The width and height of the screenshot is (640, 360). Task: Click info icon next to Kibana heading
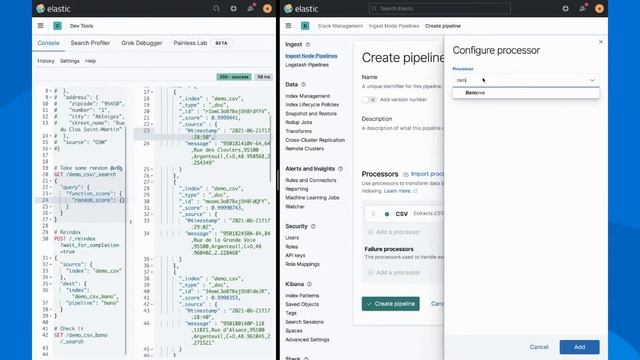tap(309, 284)
